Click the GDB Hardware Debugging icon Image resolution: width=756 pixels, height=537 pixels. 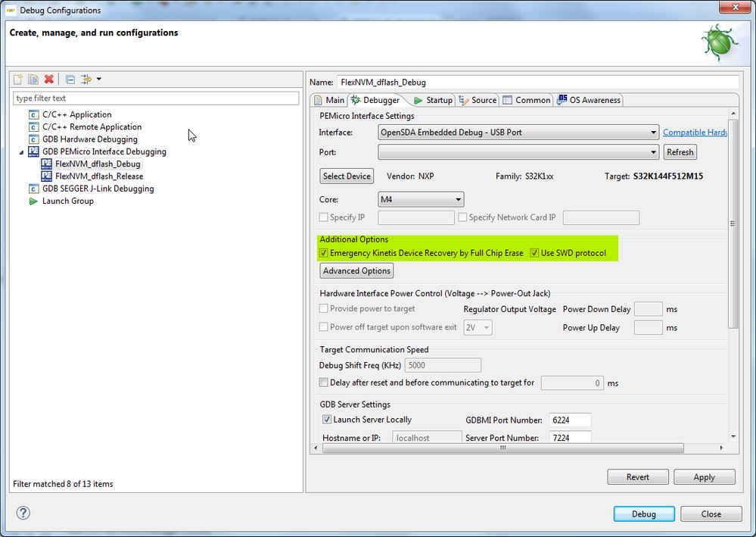pyautogui.click(x=33, y=139)
